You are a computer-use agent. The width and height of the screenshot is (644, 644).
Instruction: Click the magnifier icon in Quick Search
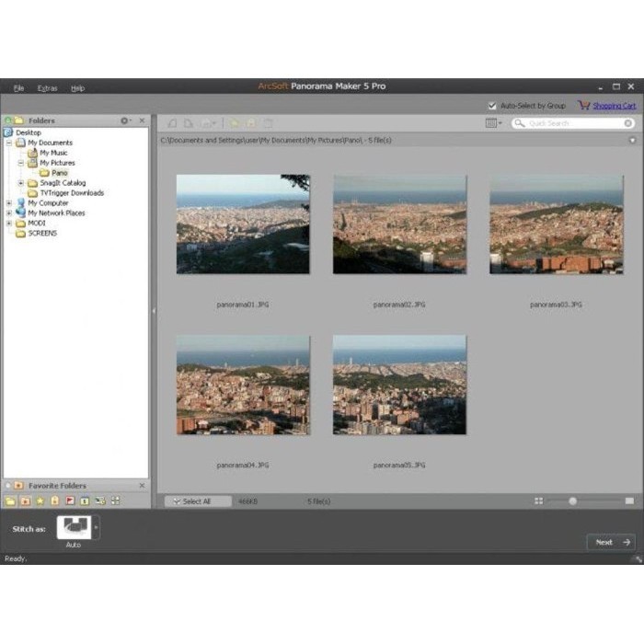tap(520, 123)
